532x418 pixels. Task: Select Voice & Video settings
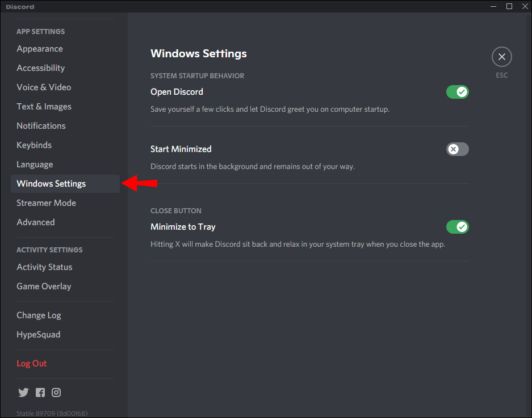coord(44,87)
